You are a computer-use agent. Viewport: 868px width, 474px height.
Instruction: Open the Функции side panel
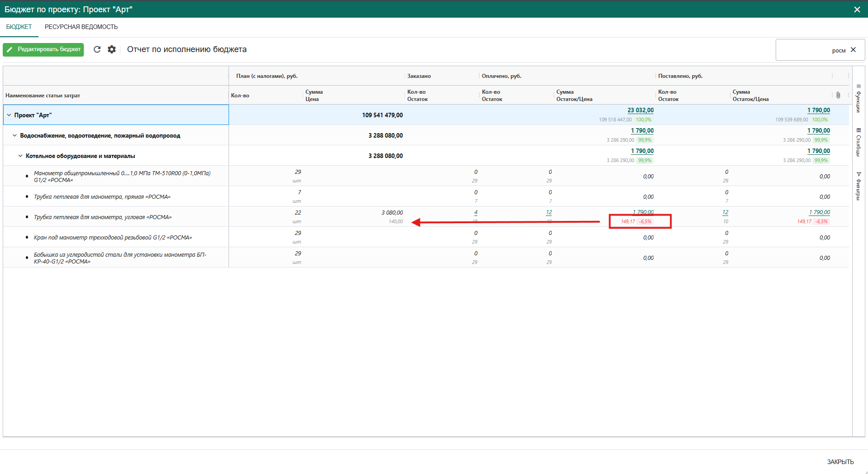[858, 99]
